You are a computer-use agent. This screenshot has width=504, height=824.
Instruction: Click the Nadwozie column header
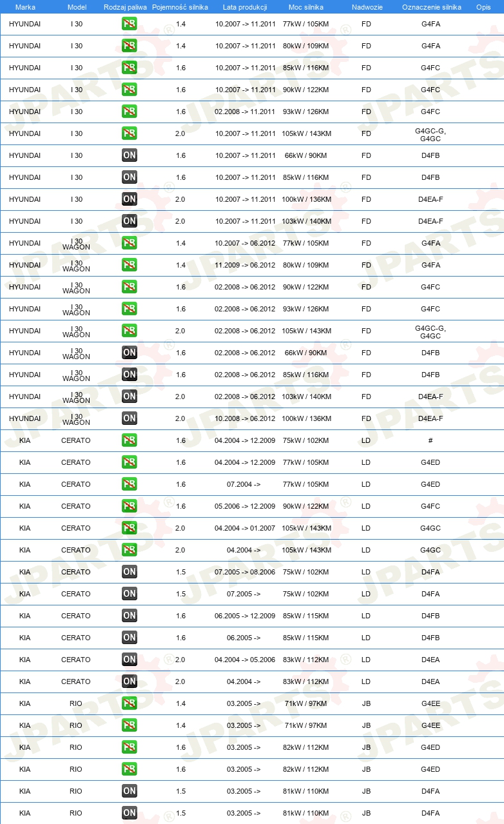[x=367, y=7]
